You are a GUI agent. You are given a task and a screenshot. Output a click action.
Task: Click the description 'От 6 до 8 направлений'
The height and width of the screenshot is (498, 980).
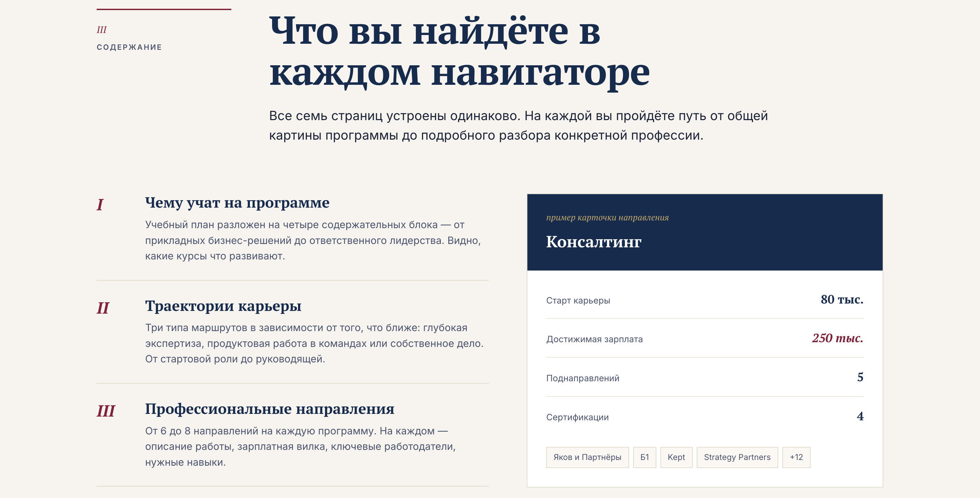300,446
